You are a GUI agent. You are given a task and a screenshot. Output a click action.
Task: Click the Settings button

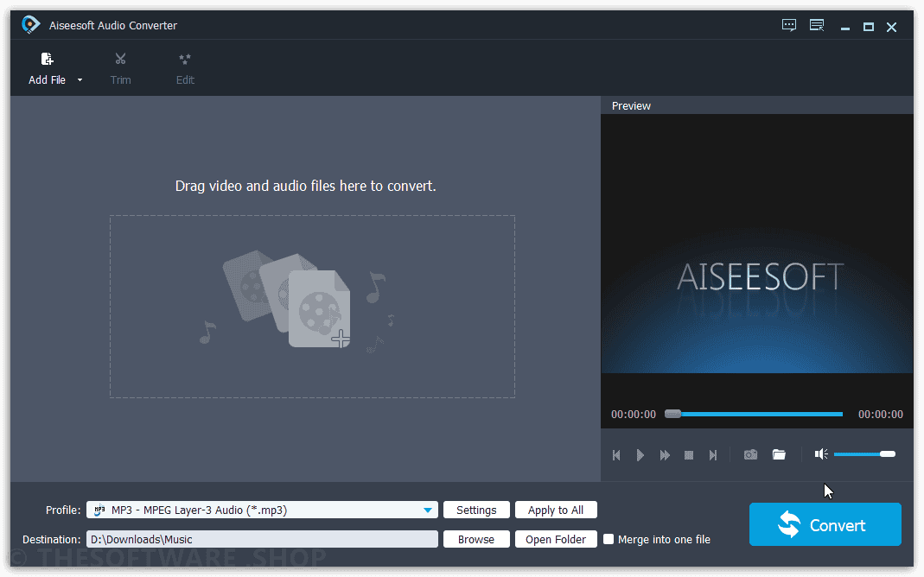pos(476,510)
